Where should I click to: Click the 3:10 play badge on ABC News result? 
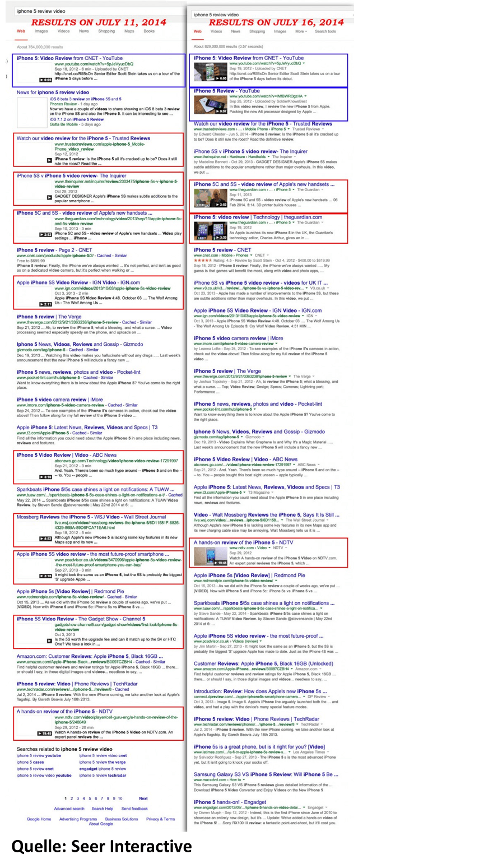coord(45,477)
